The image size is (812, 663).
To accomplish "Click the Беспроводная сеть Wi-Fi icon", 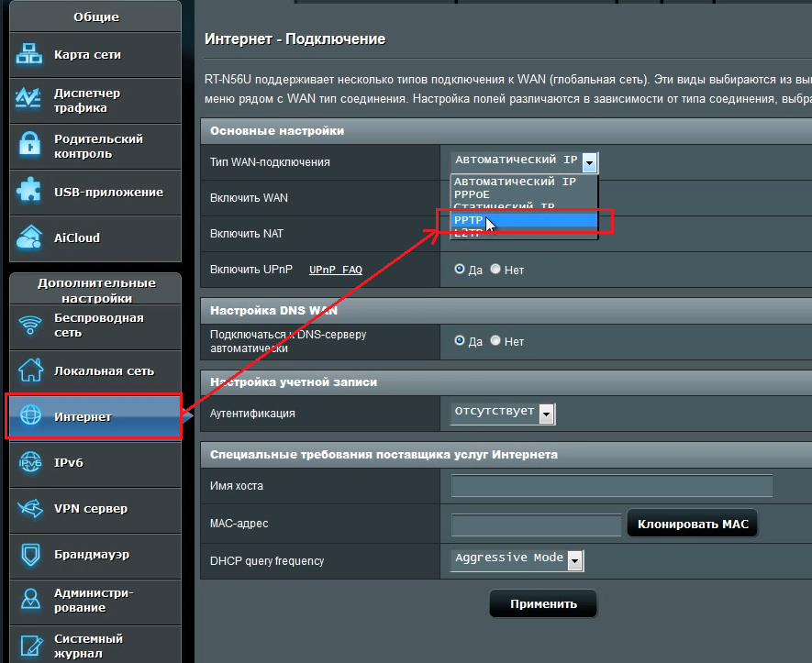I will [x=30, y=325].
